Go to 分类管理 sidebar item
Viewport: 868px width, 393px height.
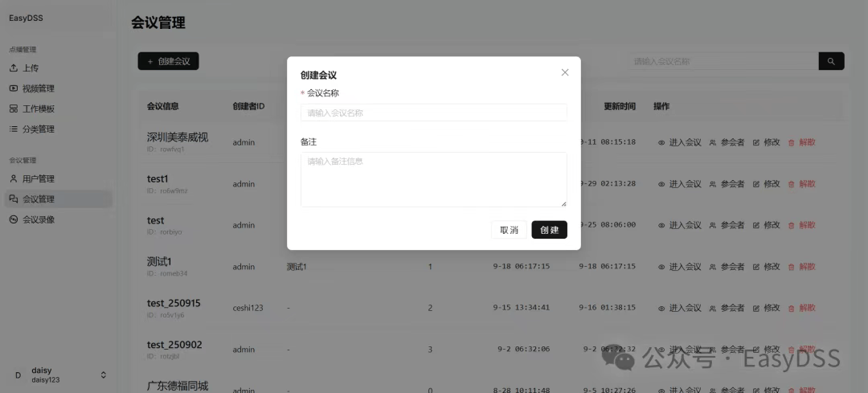pos(38,129)
